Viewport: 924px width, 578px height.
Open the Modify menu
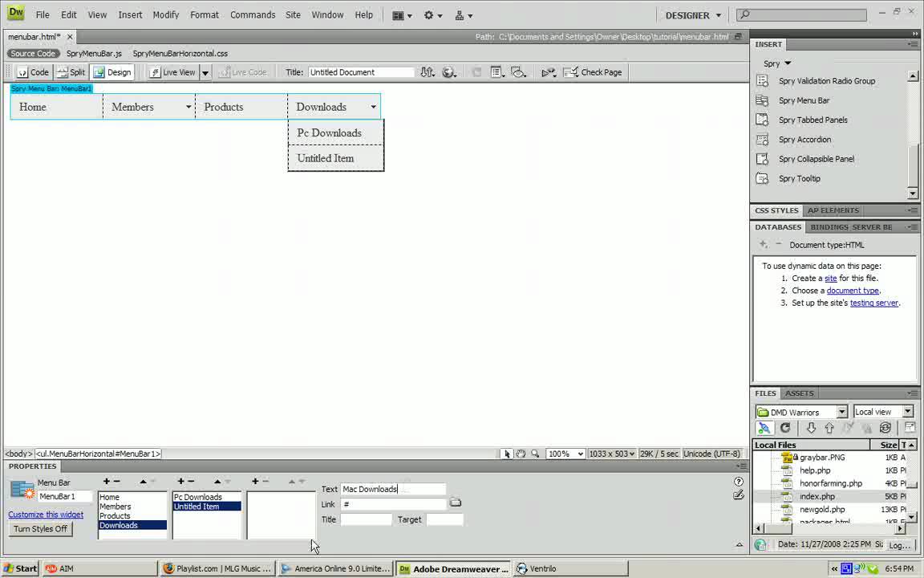[165, 14]
